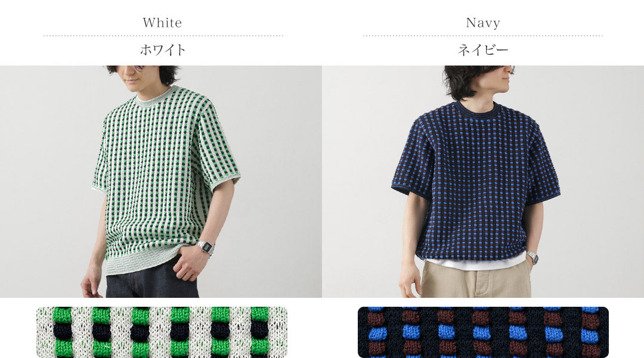
Task: Select the ネイビー Japanese label
Action: pos(483,50)
